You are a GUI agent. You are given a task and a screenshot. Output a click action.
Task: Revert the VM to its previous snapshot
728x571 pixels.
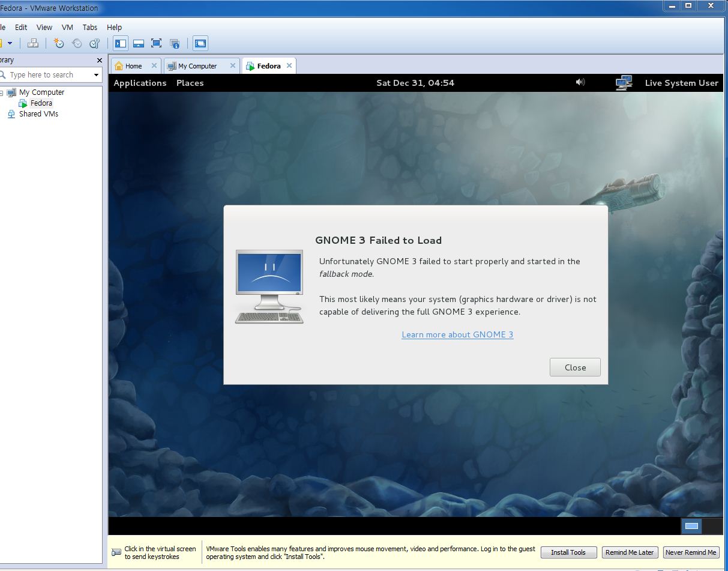coord(77,43)
